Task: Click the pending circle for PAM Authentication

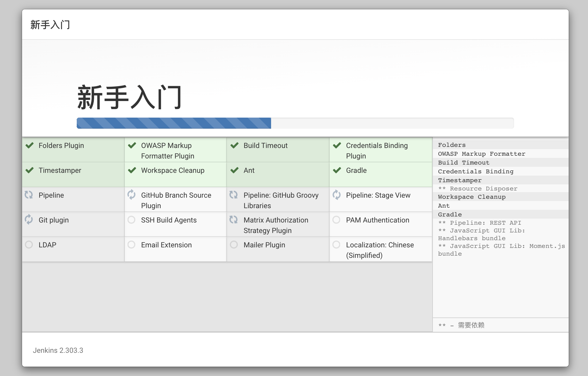Action: click(x=336, y=220)
